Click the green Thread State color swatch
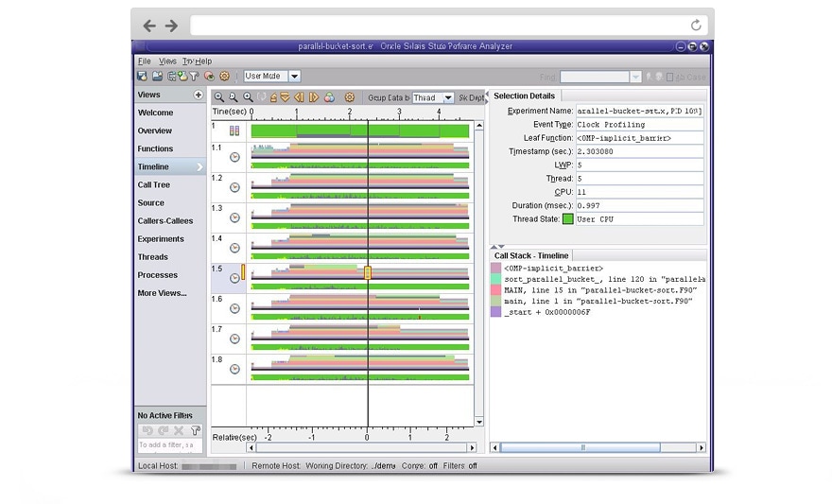This screenshot has width=832, height=504. tap(567, 219)
